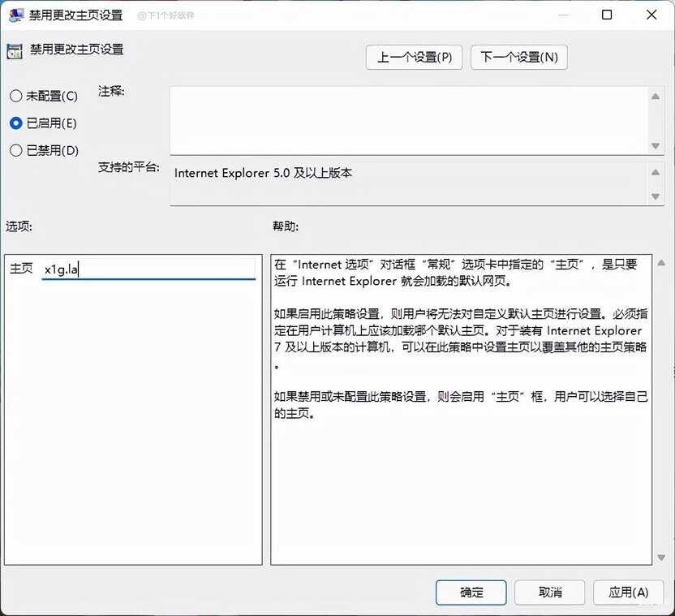This screenshot has height=616, width=675.
Task: Go to previous setting 上一个设置(P)
Action: 414,58
